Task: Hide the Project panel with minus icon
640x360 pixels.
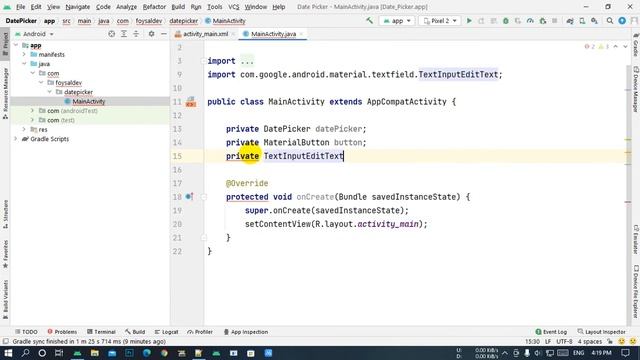Action: coord(164,34)
